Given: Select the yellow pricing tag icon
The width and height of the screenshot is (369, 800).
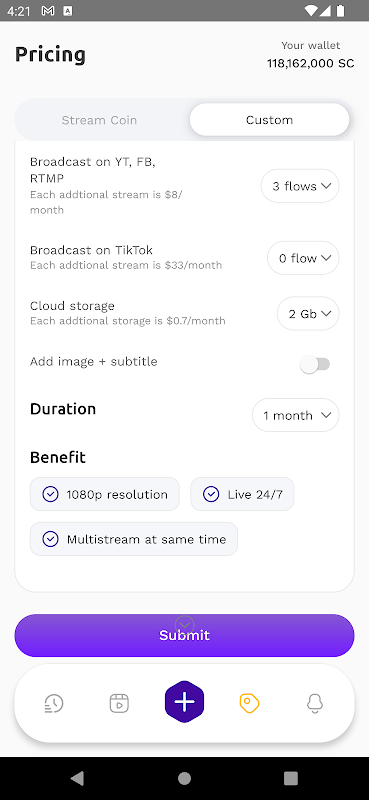Looking at the screenshot, I should tap(250, 703).
